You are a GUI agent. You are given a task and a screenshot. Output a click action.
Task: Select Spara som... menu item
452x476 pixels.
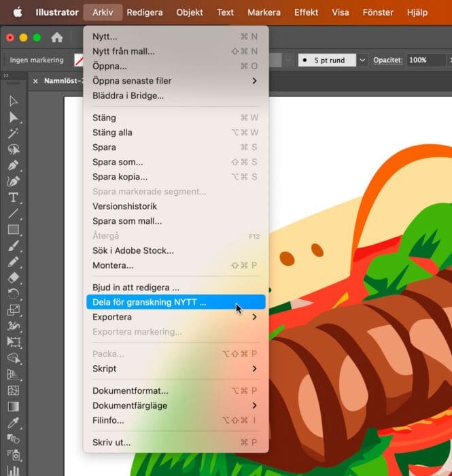[176, 162]
